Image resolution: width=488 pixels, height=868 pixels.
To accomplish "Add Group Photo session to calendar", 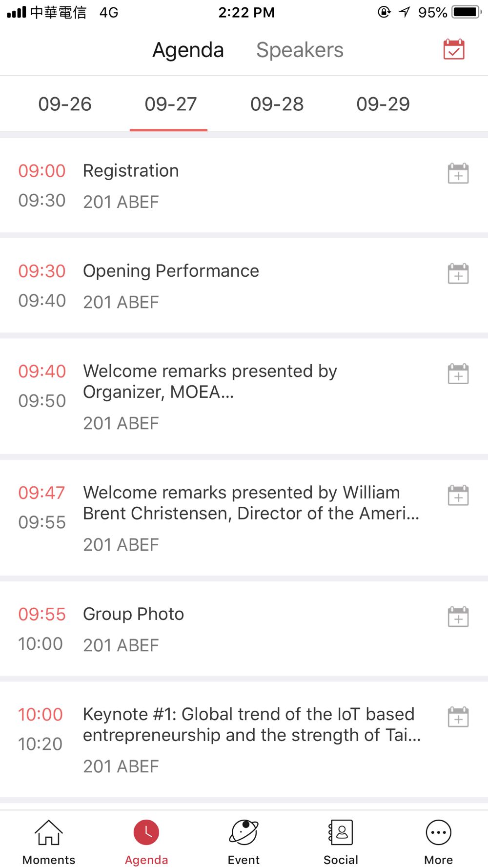I will pos(458,617).
